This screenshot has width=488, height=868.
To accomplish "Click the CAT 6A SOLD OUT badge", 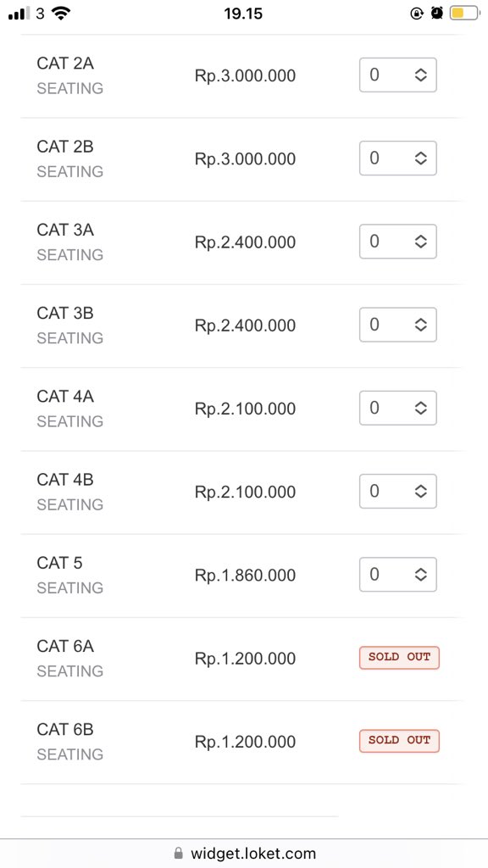I will pos(399,658).
